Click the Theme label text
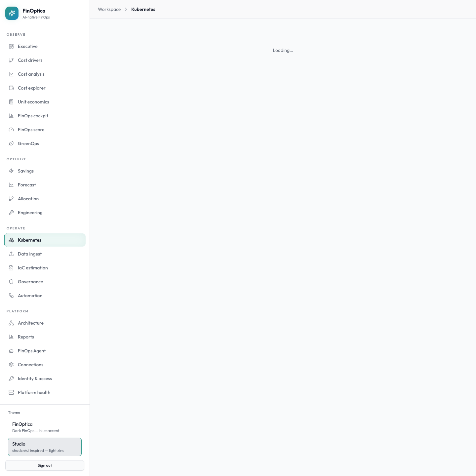Viewport: 476px width, 476px height. [14, 413]
